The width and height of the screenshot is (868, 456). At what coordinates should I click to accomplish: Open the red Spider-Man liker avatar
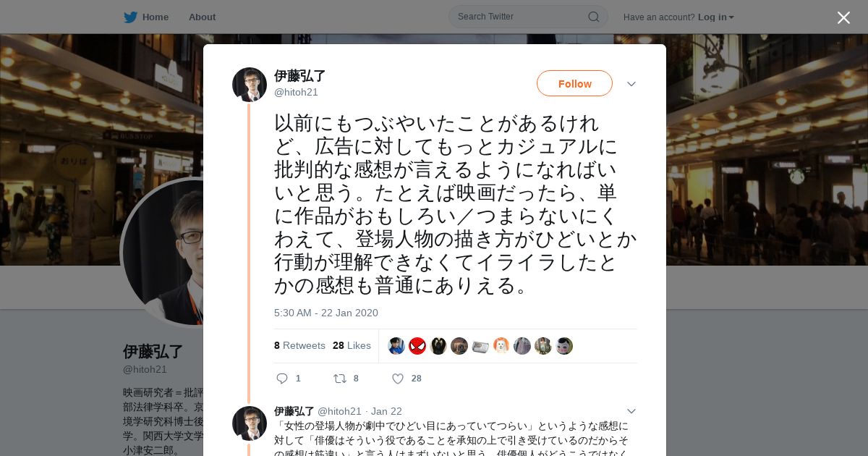pos(417,346)
